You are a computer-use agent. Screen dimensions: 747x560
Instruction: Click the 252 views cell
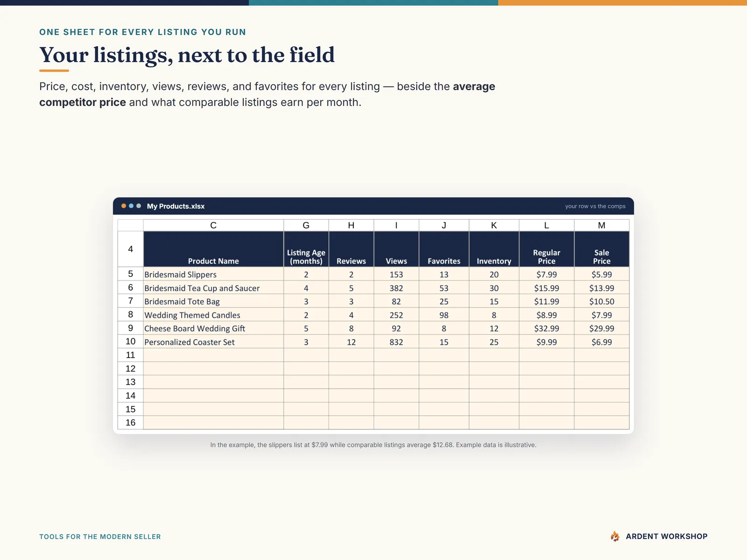pos(396,315)
